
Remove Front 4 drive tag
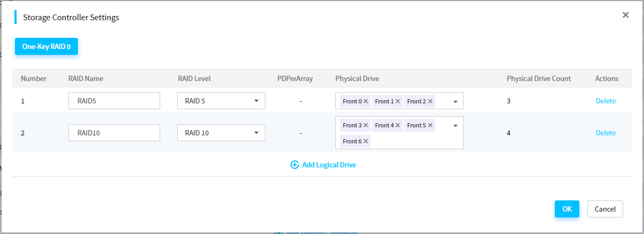coord(398,125)
